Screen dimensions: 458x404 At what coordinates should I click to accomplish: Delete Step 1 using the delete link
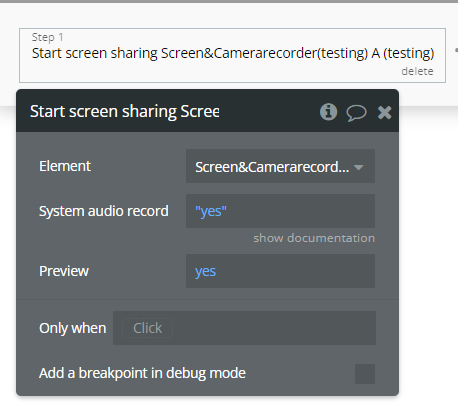pyautogui.click(x=417, y=71)
